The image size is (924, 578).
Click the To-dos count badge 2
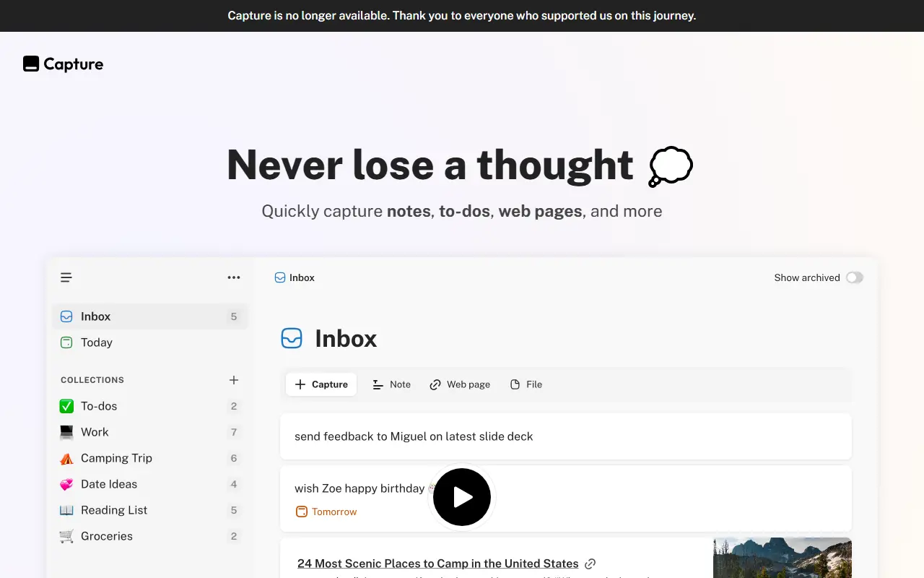pyautogui.click(x=234, y=406)
